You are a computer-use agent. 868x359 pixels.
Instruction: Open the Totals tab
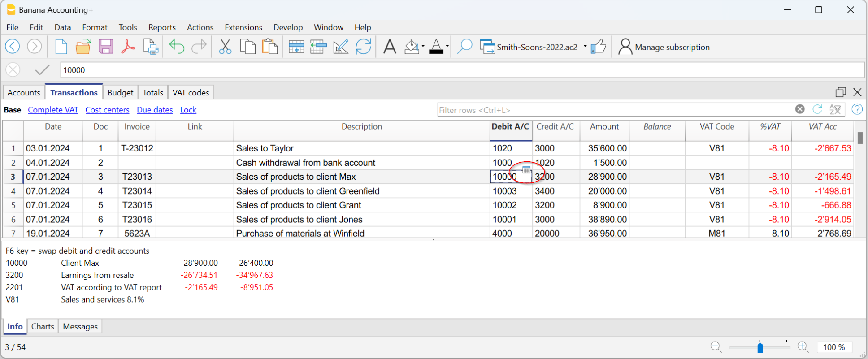pos(153,92)
